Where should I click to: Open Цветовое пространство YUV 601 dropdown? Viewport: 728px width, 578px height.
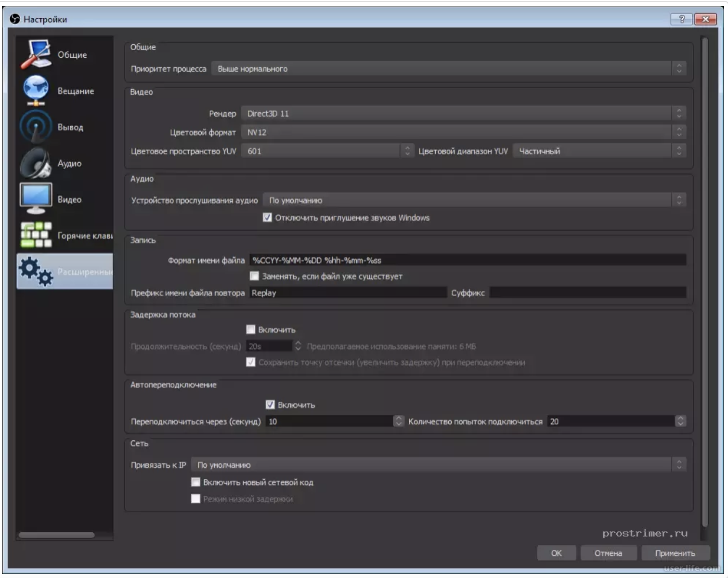pyautogui.click(x=327, y=151)
